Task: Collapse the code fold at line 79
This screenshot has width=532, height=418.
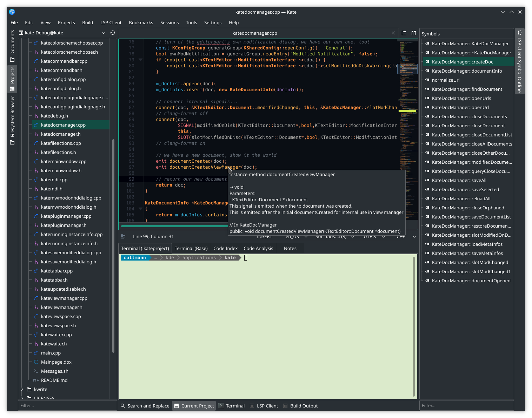Action: tap(140, 60)
